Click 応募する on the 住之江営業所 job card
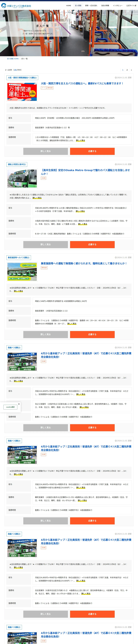This screenshot has height=644, width=138. [92, 428]
